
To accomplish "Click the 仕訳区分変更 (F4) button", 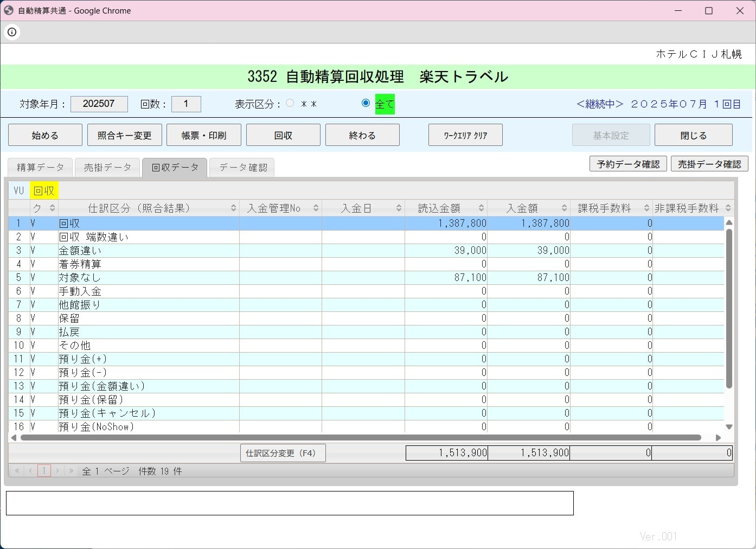I will (283, 453).
